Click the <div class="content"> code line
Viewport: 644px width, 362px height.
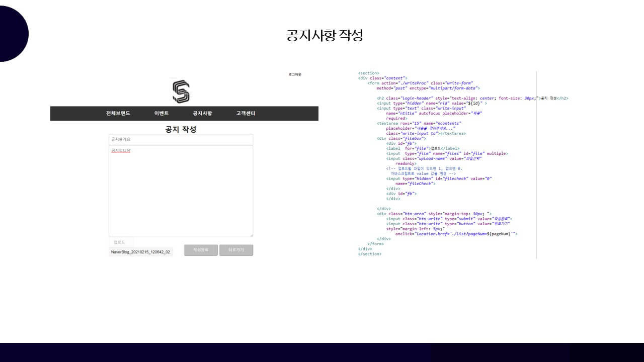point(382,78)
